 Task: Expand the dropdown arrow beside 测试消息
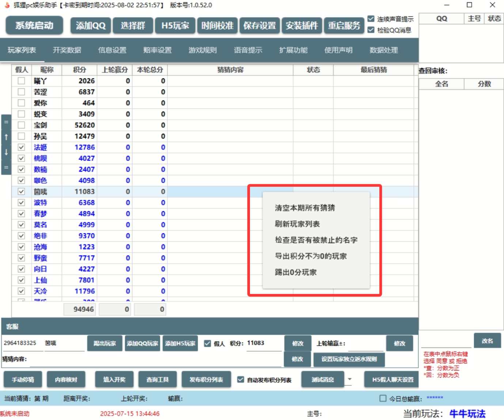pyautogui.click(x=350, y=379)
